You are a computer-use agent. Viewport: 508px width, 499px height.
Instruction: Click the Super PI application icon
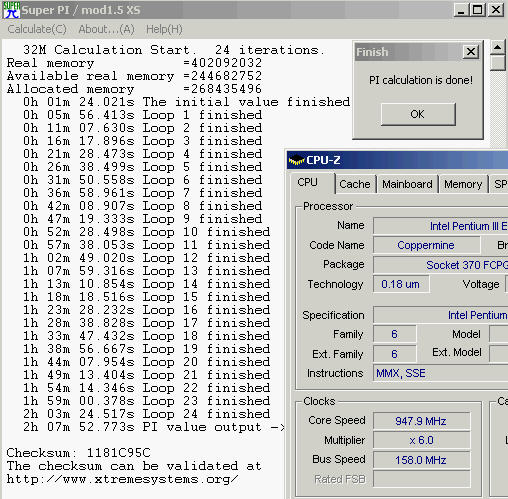tap(11, 10)
